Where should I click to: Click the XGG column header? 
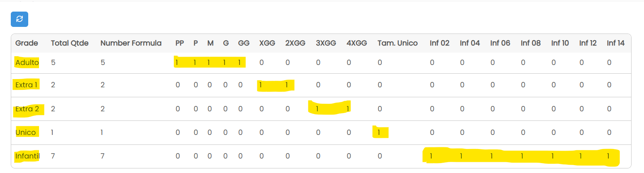coord(267,43)
